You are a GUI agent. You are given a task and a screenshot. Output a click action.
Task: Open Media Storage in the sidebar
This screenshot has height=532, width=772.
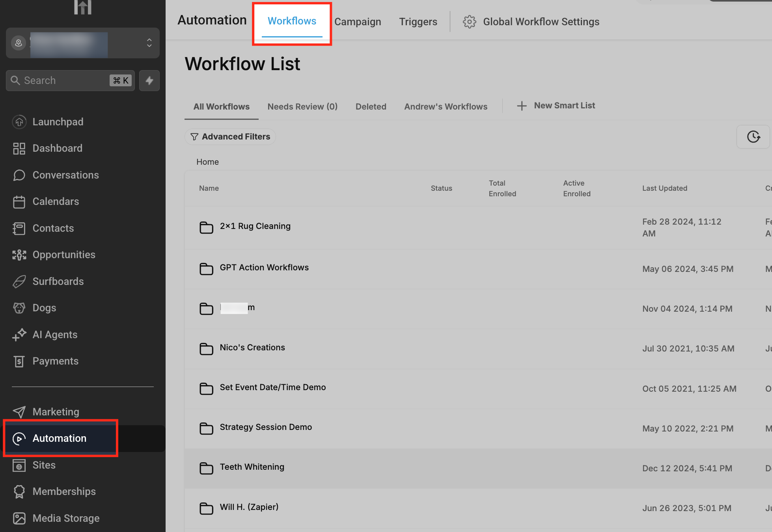click(66, 518)
